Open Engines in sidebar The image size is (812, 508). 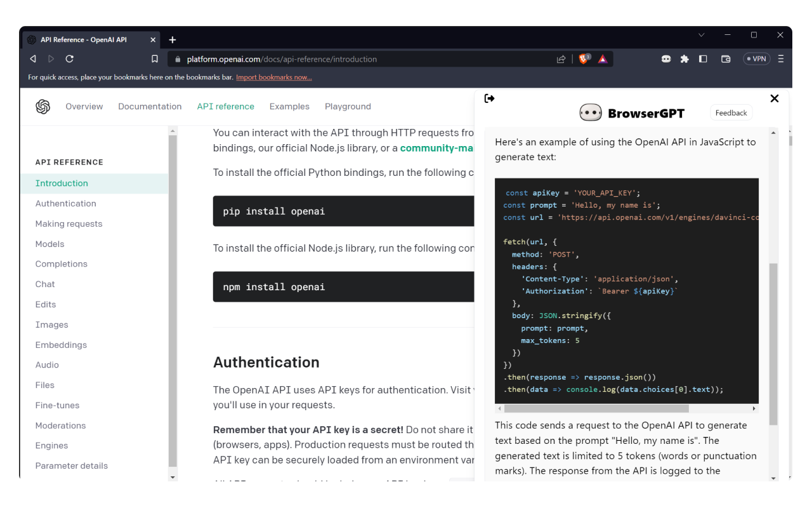coord(51,446)
